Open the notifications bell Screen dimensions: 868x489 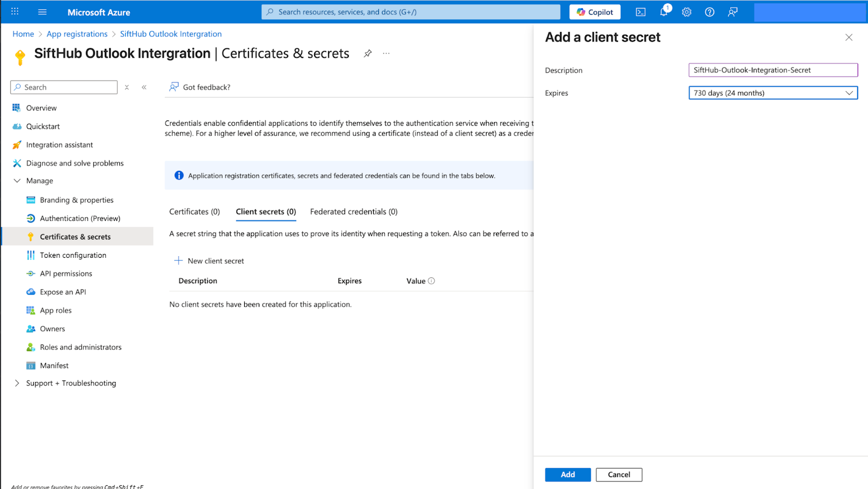[x=663, y=12]
